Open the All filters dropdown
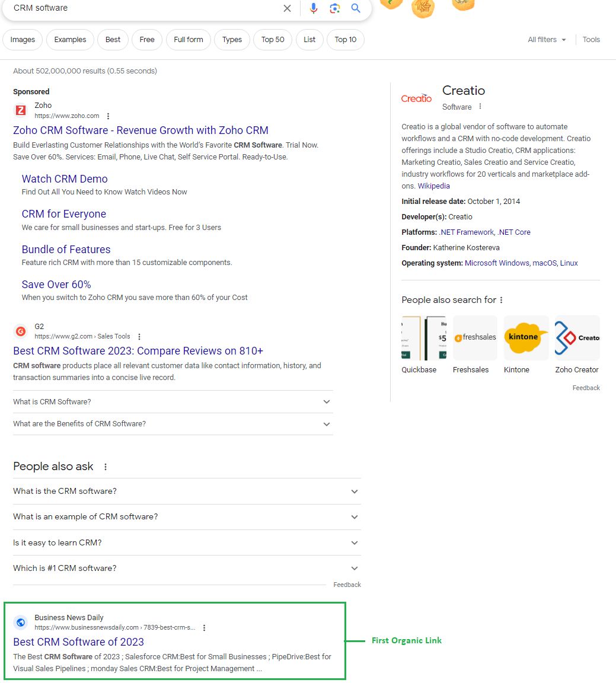616x683 pixels. click(x=545, y=40)
